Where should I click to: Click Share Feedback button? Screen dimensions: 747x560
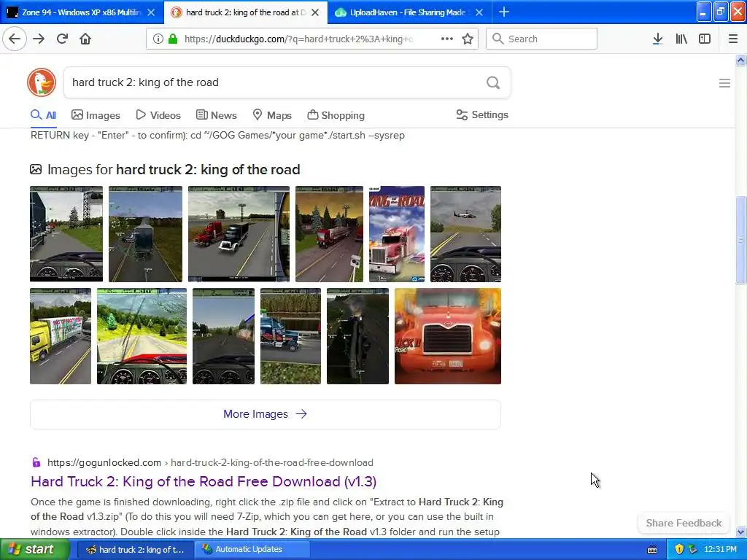tap(684, 523)
